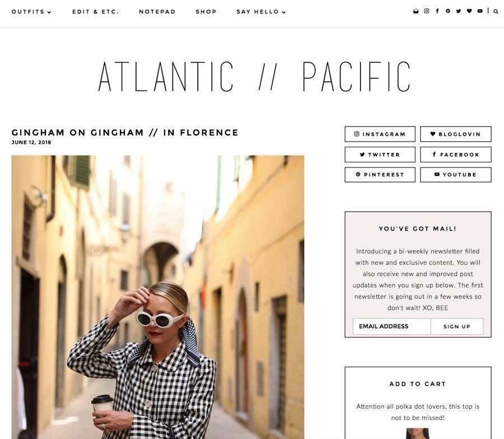Open the Gingham on Gingham post title

pyautogui.click(x=125, y=132)
